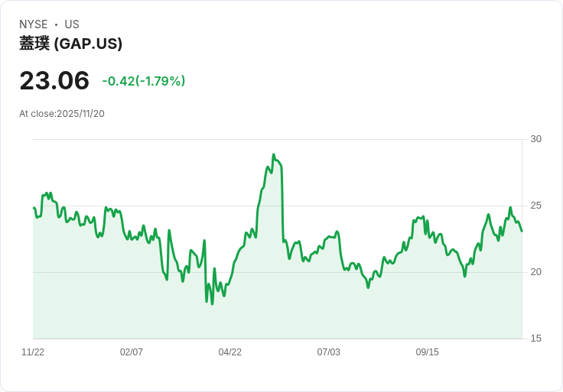Click the 15 y-axis value label

(535, 339)
